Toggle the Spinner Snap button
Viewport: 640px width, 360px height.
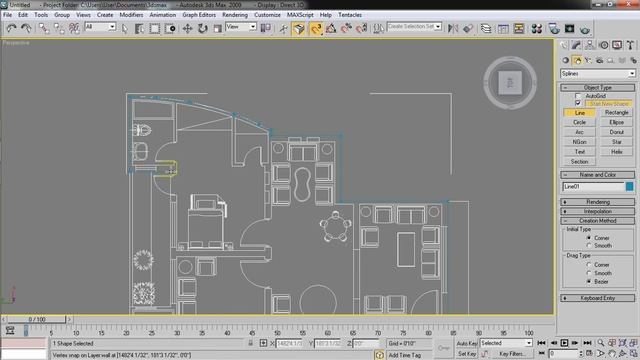coord(362,28)
